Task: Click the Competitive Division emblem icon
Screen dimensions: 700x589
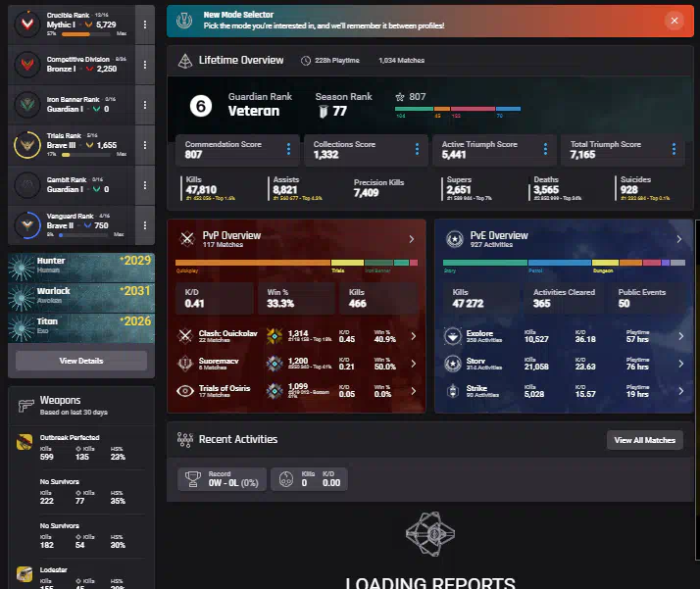Action: (x=27, y=65)
